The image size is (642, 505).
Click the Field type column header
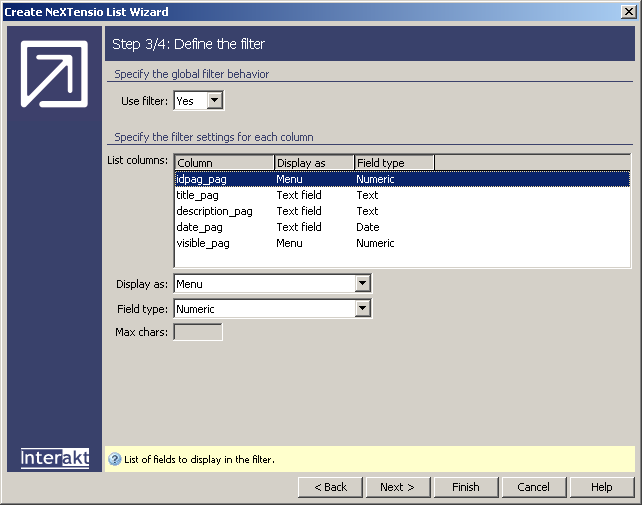pyautogui.click(x=394, y=163)
